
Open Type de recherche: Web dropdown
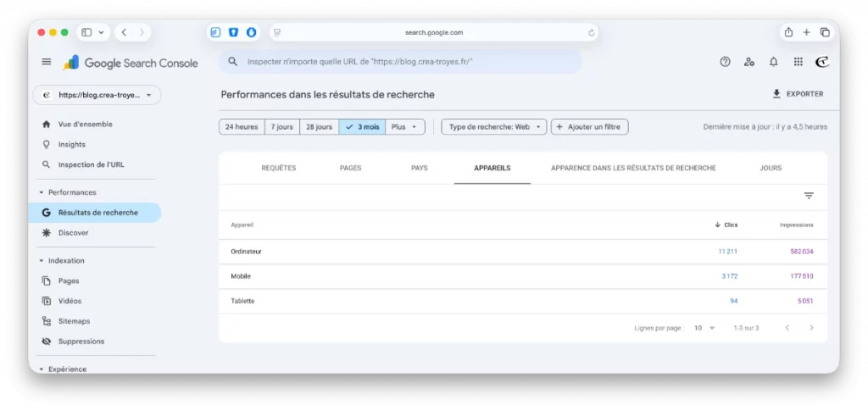tap(494, 126)
